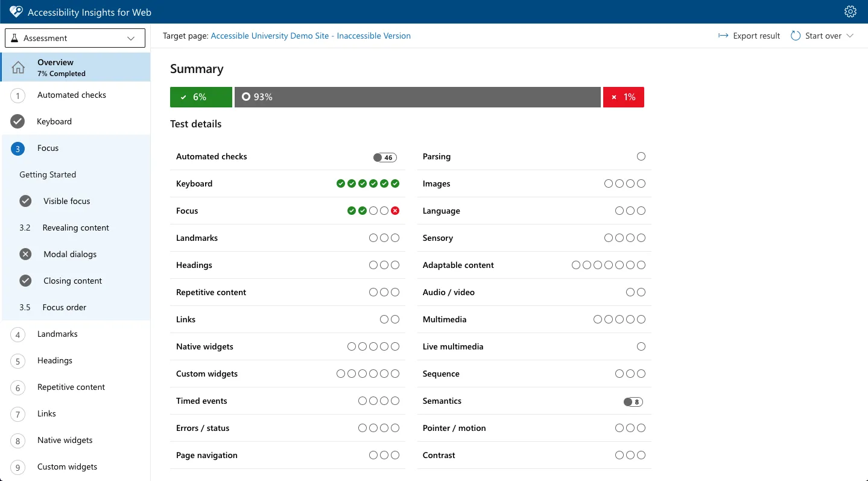Click the red 1% failed summary bar

623,97
